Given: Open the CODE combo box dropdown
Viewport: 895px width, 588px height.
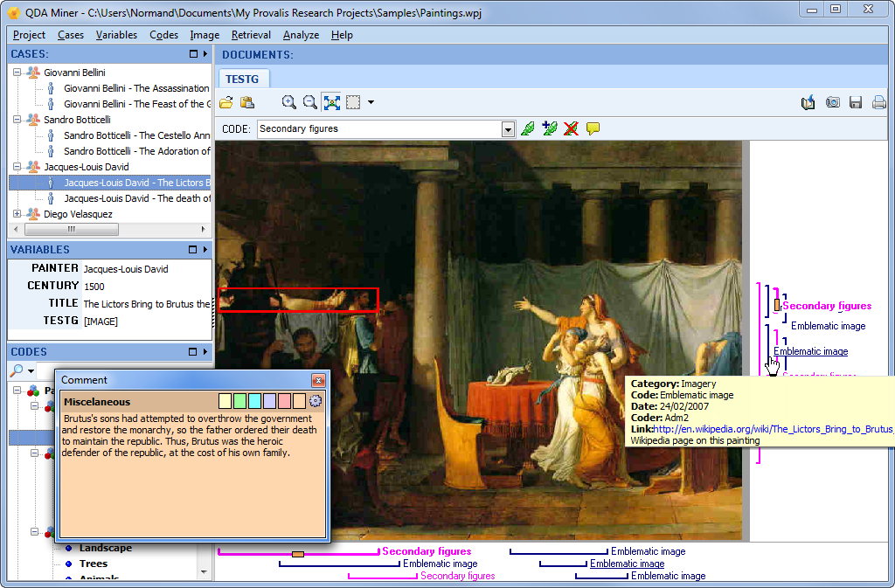Looking at the screenshot, I should pos(508,129).
